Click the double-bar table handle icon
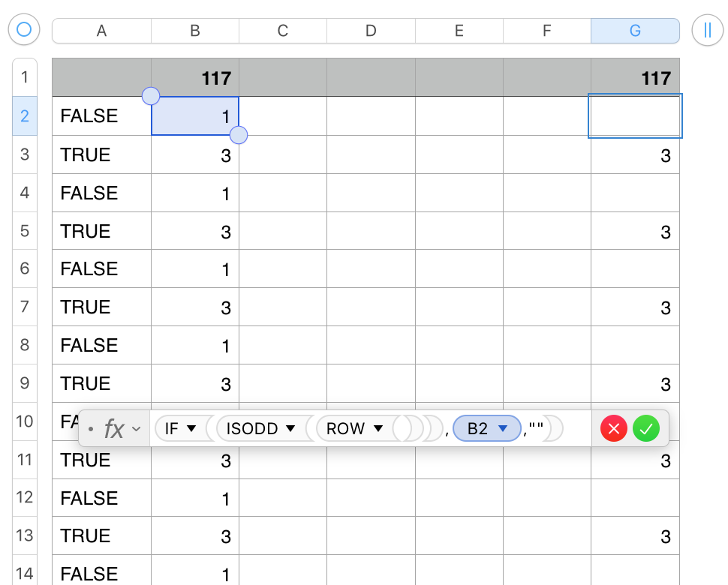 [706, 30]
